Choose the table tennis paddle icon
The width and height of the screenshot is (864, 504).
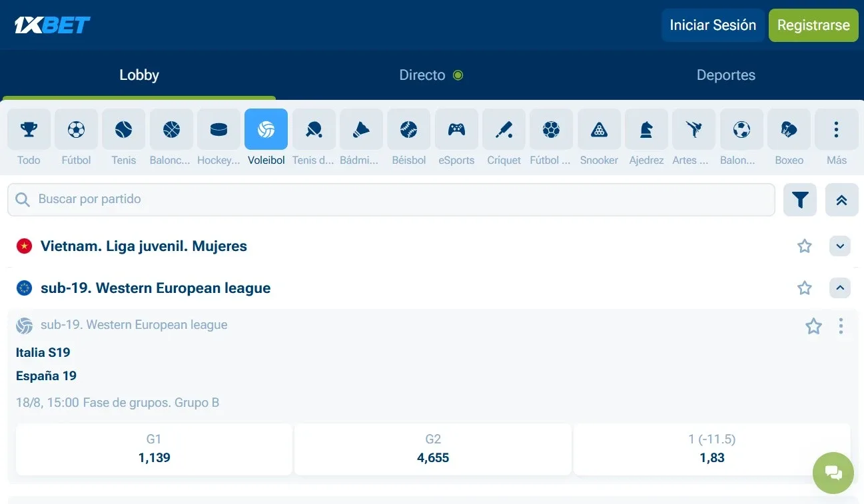314,129
